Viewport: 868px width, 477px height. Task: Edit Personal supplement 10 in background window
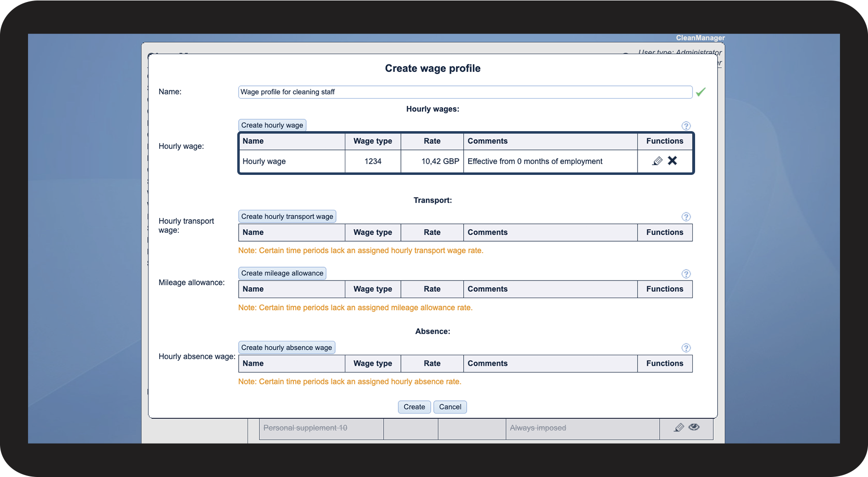(x=679, y=427)
